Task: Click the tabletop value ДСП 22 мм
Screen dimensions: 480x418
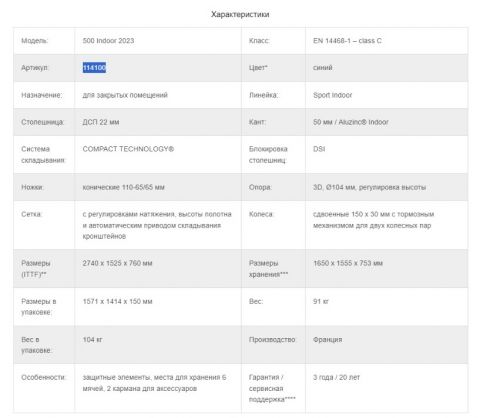Action: [x=101, y=122]
